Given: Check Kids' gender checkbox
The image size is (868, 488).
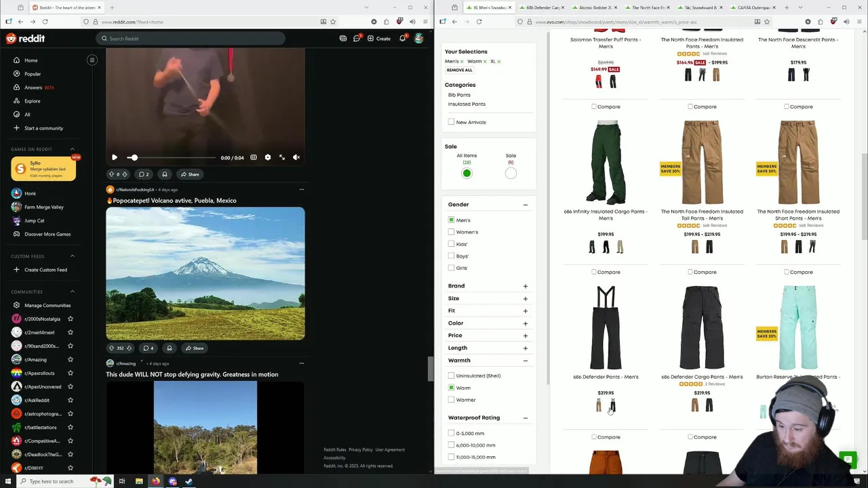Looking at the screenshot, I should [x=451, y=244].
